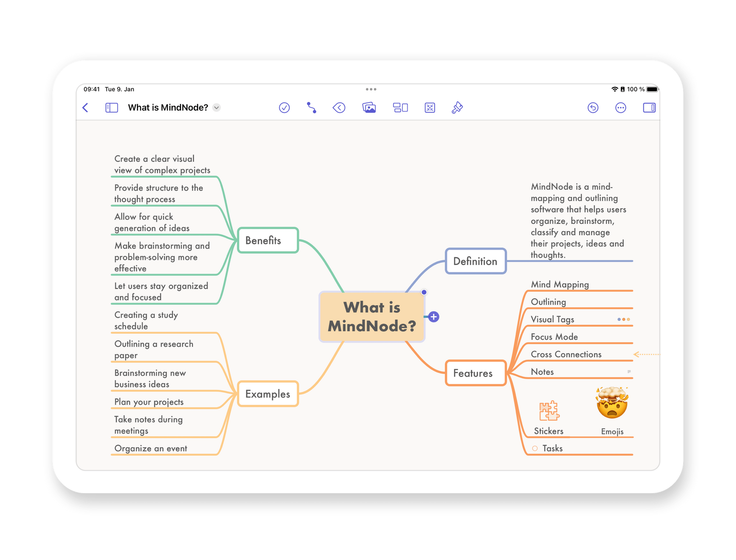Select the Features node
This screenshot has height=560, width=736.
coord(475,373)
